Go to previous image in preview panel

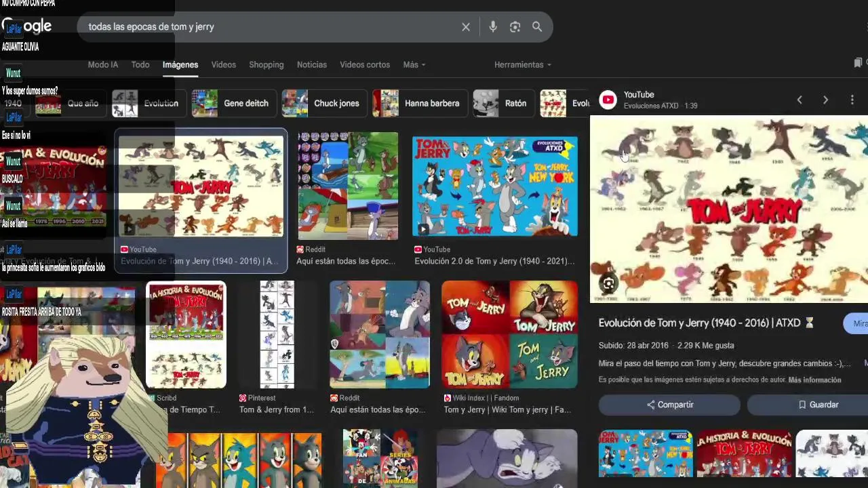coord(800,100)
